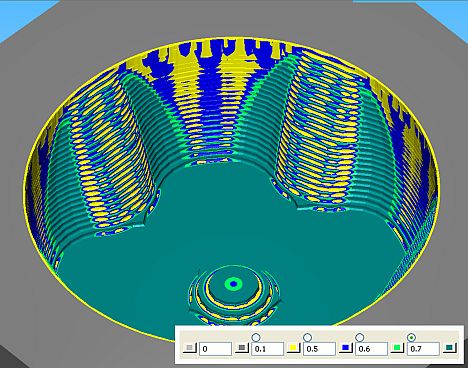Open the blue threshold color swatch
Screen dimensions: 468x368
tap(346, 349)
